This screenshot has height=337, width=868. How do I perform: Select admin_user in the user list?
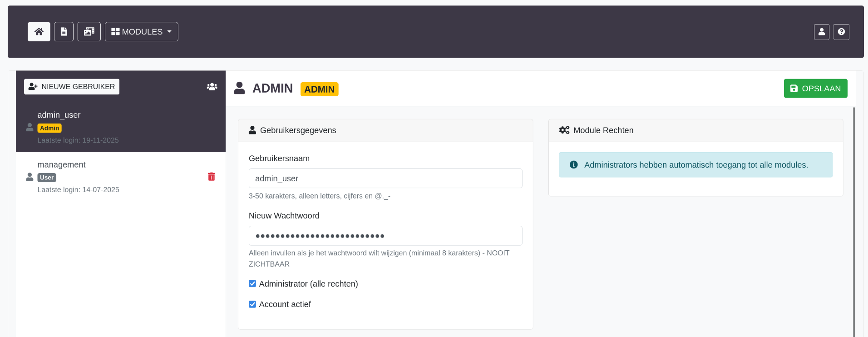click(x=59, y=115)
